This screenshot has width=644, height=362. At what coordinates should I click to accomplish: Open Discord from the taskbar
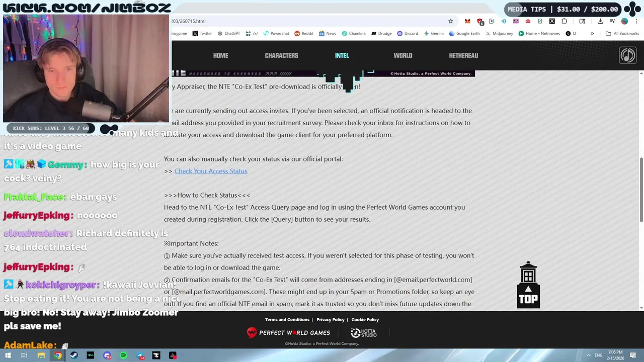click(x=107, y=355)
